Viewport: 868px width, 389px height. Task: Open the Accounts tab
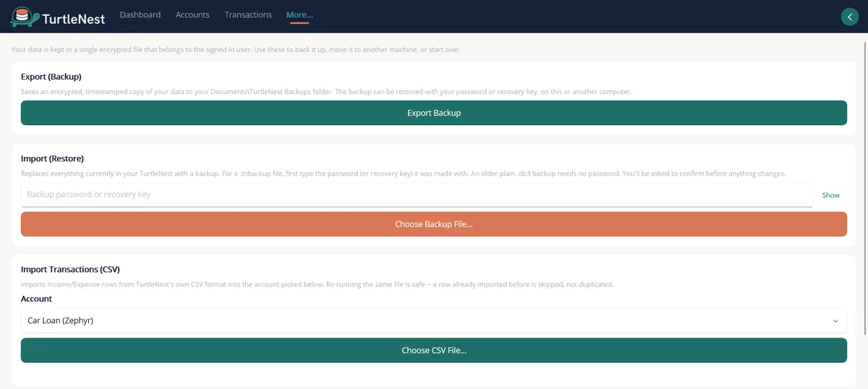tap(192, 14)
